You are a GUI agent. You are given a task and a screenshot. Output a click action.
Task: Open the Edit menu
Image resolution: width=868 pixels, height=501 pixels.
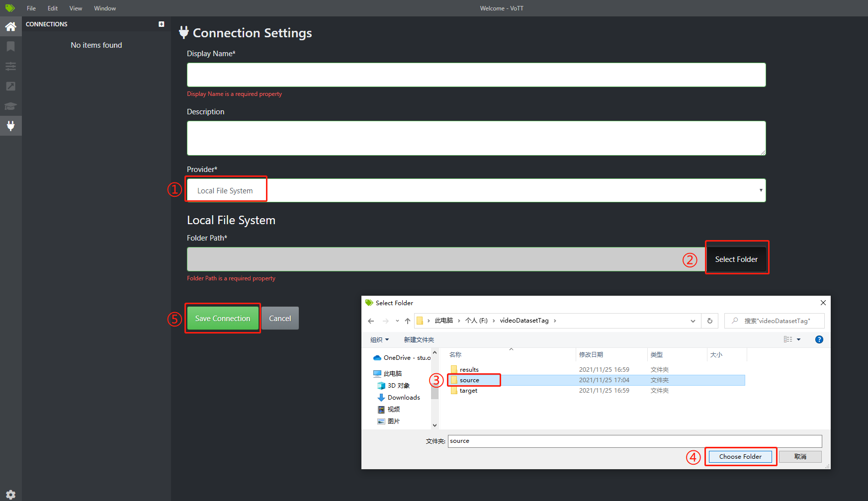[x=53, y=8]
